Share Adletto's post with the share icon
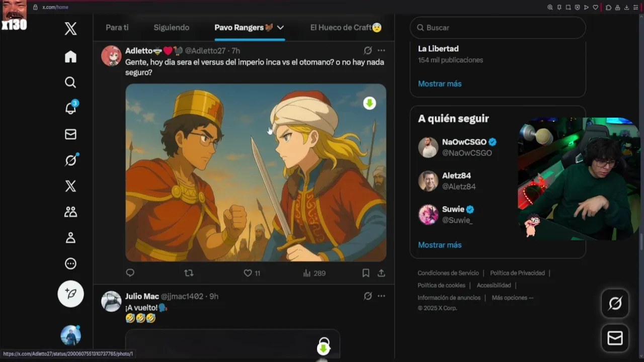644x362 pixels. (x=381, y=273)
